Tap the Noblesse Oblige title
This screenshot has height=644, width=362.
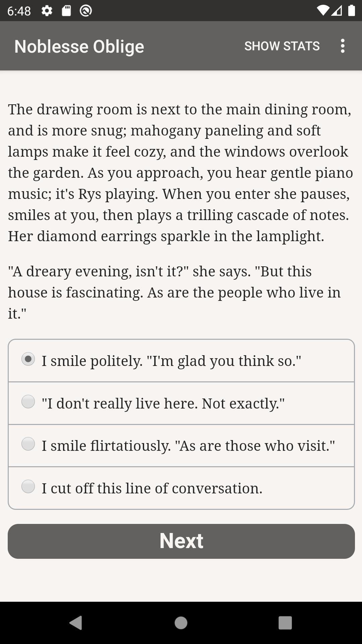pos(79,46)
